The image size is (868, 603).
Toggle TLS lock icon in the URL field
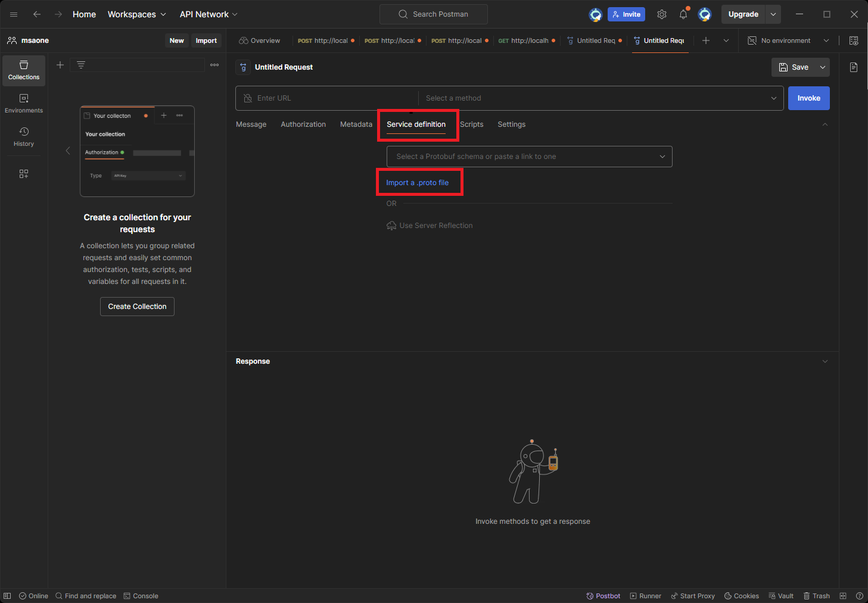[x=248, y=98]
